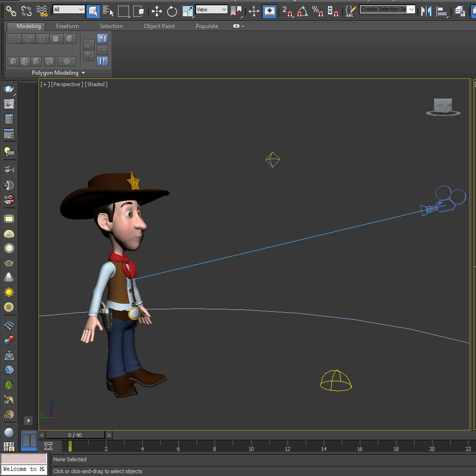The width and height of the screenshot is (476, 476).
Task: Open Select by Name list tool
Action: point(108,11)
